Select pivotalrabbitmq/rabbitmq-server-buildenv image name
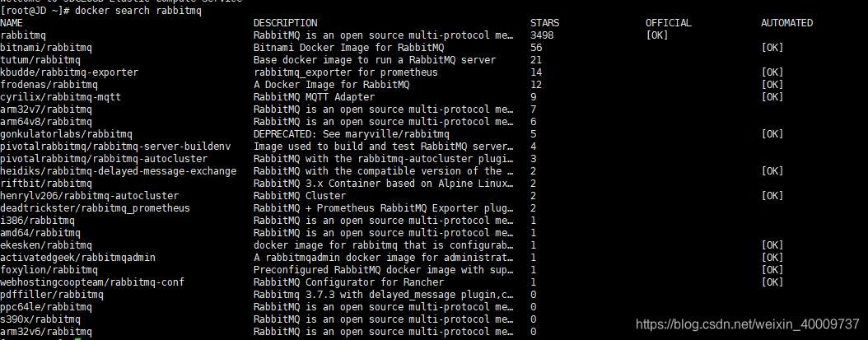Screen dimensions: 868x340 (115, 147)
